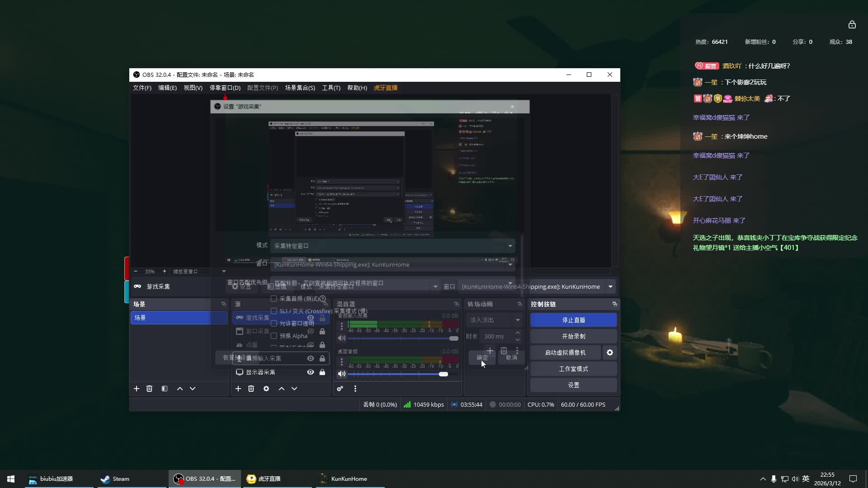Screen dimensions: 868x488
Task: Delete selected source with trash icon
Action: 251,389
